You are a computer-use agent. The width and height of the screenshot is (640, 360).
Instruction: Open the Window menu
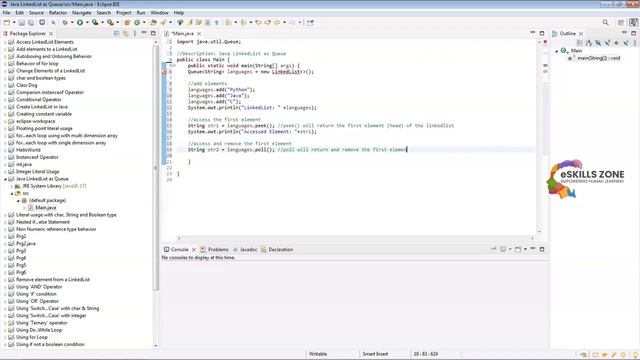(159, 13)
